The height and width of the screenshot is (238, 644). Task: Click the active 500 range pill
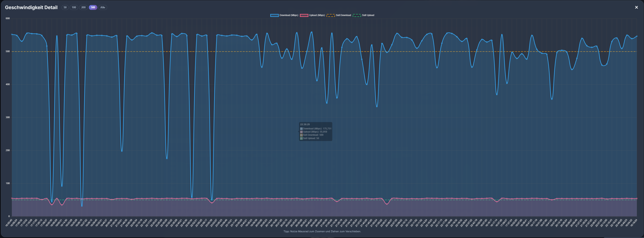point(93,7)
